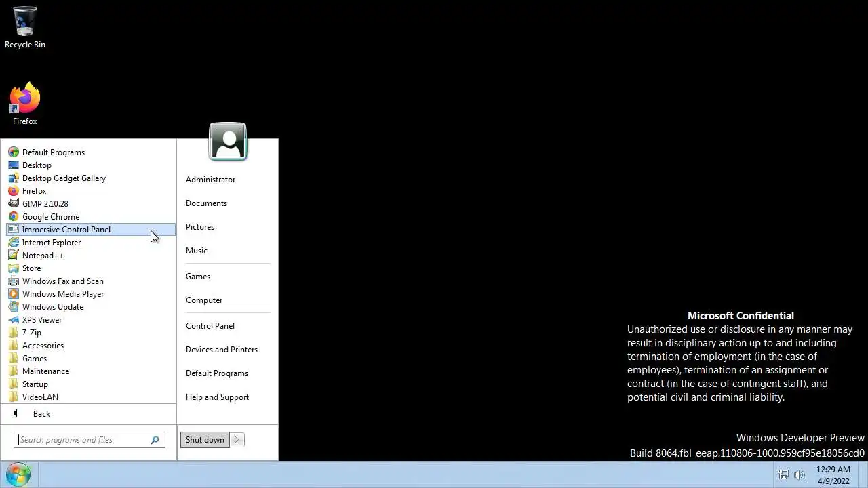This screenshot has height=488, width=868.
Task: Open Firefox icon in the Start menu list
Action: (x=14, y=191)
